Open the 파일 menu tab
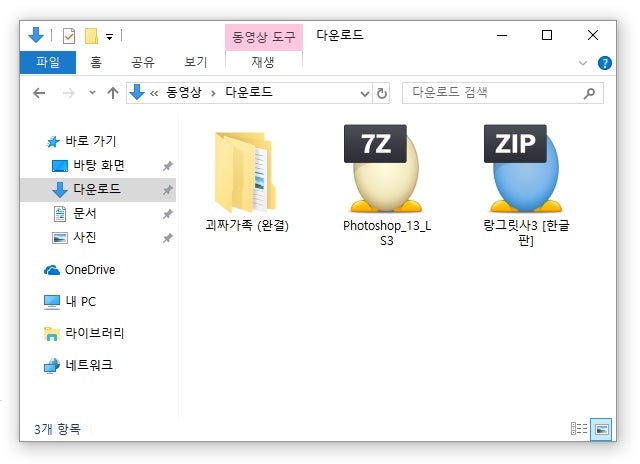The image size is (640, 464). click(48, 62)
